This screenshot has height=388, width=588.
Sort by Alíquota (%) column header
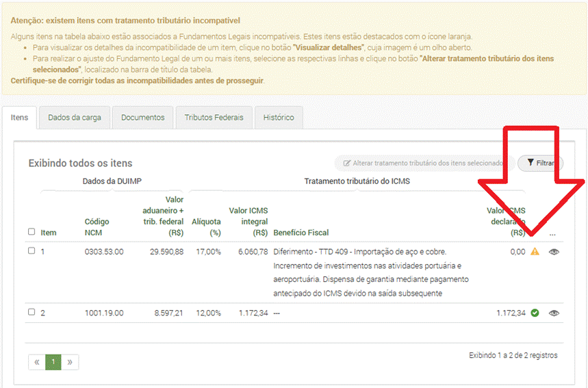pyautogui.click(x=206, y=227)
